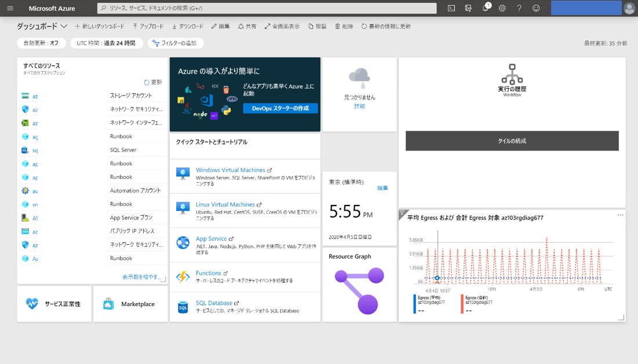Edit the Tokyo clock tile
Image resolution: width=638 pixels, height=364 pixels.
pos(382,188)
